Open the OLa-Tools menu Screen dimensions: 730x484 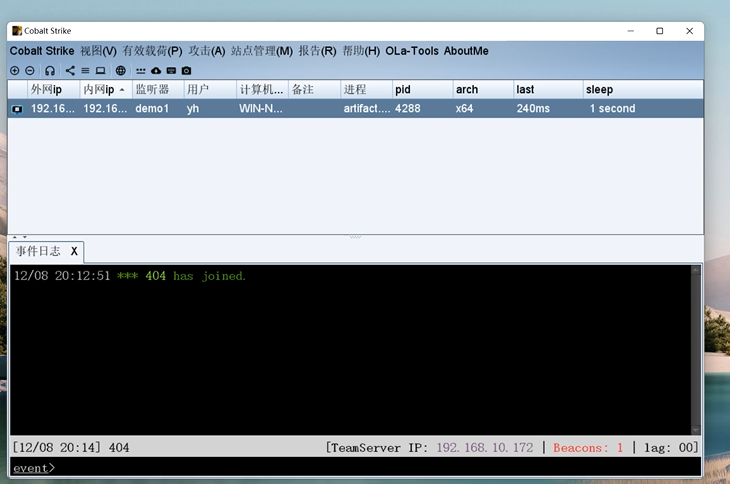pyautogui.click(x=411, y=51)
